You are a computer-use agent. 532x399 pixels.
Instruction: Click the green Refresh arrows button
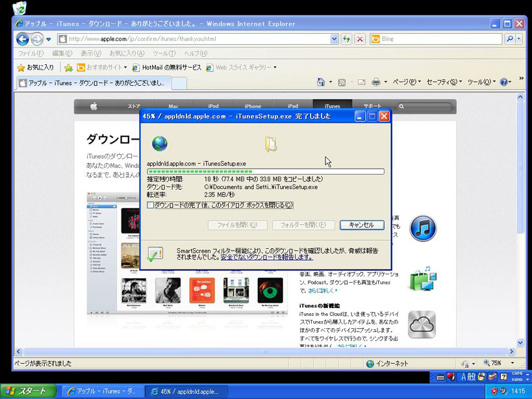(x=346, y=39)
